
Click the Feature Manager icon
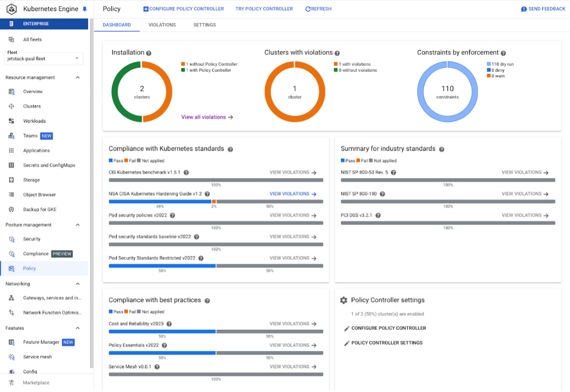click(x=12, y=343)
